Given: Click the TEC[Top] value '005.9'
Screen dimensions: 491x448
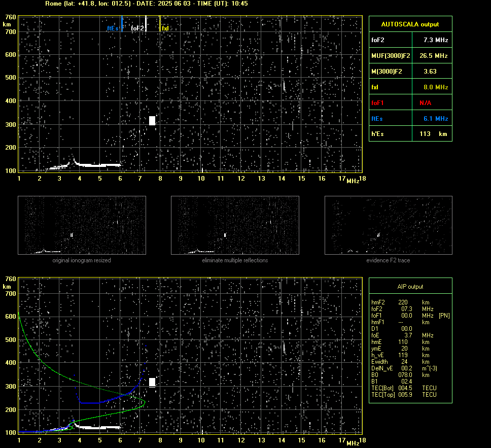Looking at the screenshot, I should (x=405, y=394).
